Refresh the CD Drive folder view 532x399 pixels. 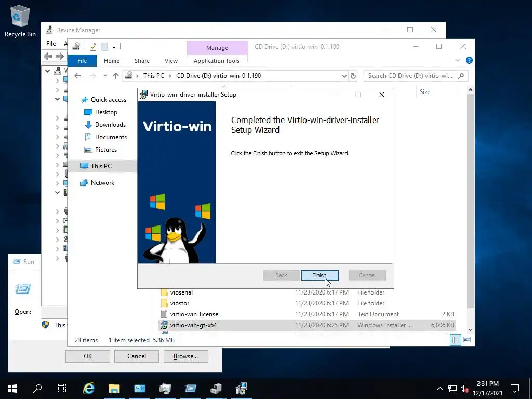(x=353, y=76)
